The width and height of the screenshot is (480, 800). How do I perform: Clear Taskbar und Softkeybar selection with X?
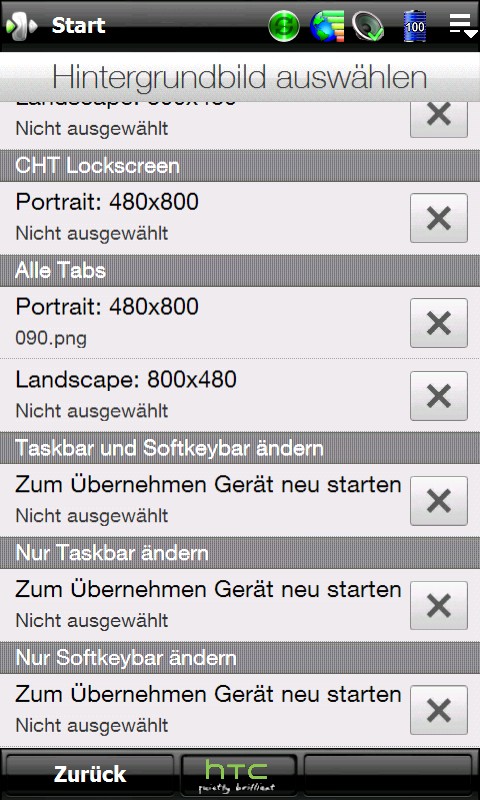point(439,501)
